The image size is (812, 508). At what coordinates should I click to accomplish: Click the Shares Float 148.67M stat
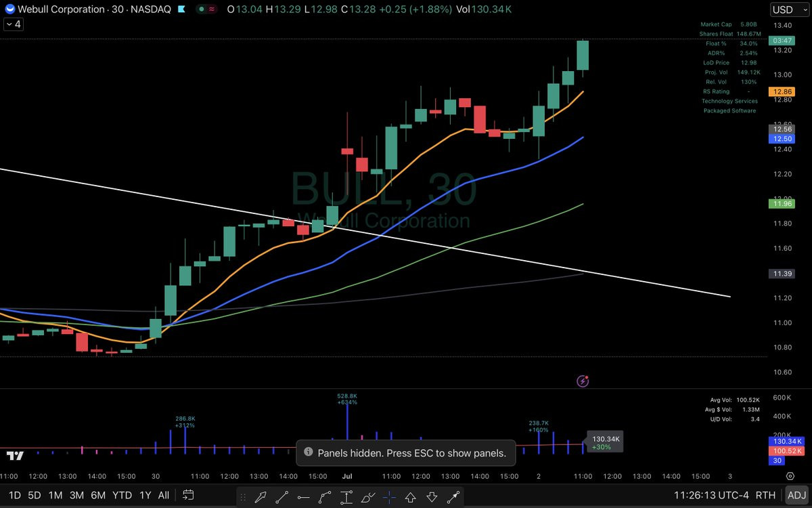click(730, 33)
